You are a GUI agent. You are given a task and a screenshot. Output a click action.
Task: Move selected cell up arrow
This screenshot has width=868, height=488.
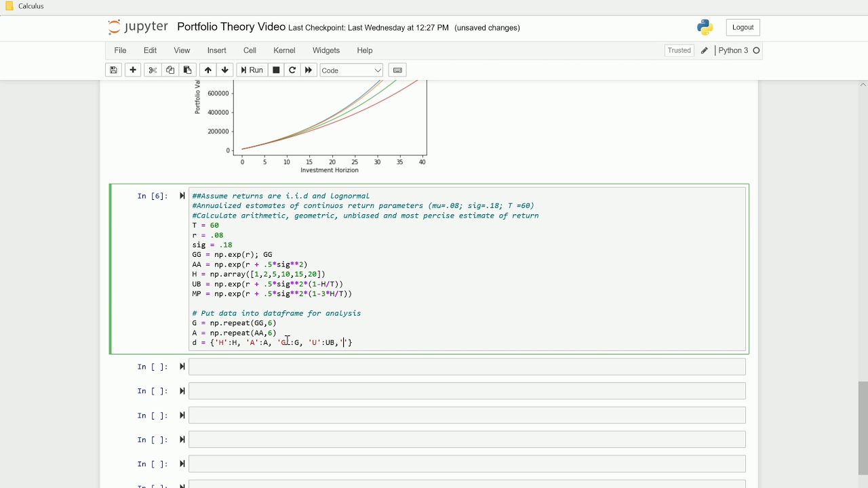[x=208, y=70]
